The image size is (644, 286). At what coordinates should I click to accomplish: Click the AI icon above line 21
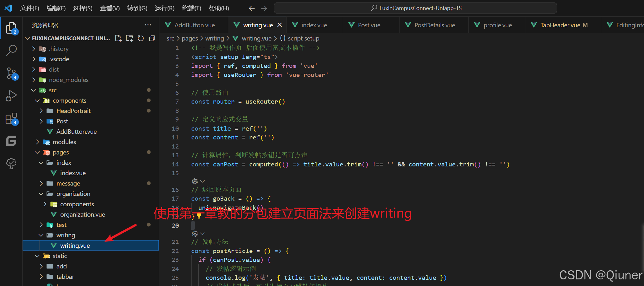click(195, 234)
